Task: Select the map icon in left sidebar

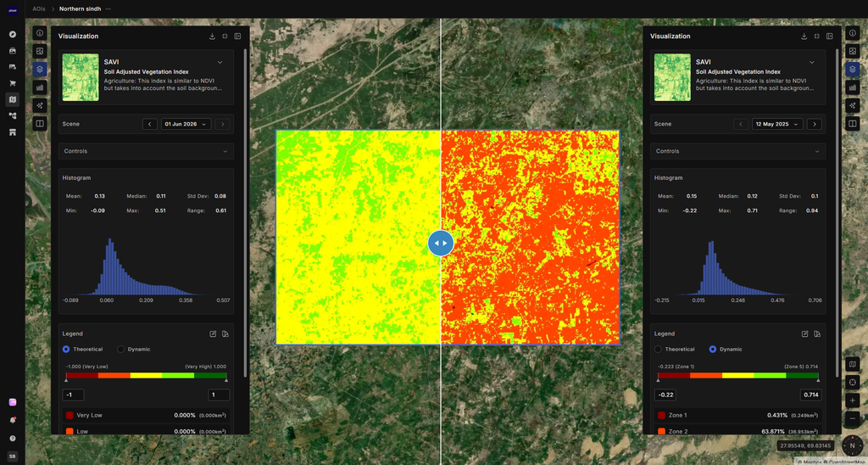Action: tap(12, 99)
